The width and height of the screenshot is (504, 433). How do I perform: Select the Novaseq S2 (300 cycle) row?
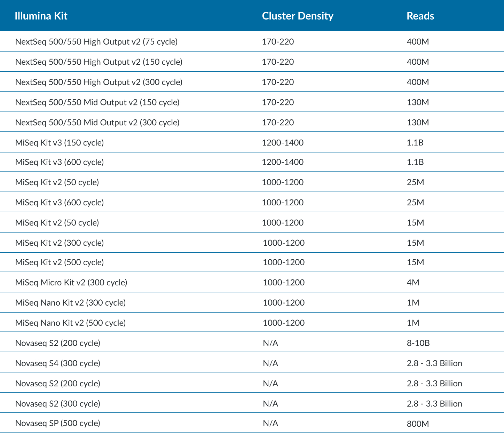58,404
